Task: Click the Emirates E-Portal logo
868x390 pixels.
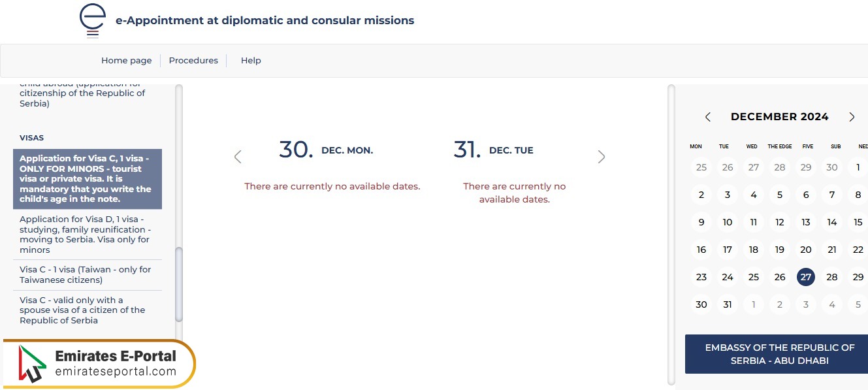Action: (x=98, y=363)
